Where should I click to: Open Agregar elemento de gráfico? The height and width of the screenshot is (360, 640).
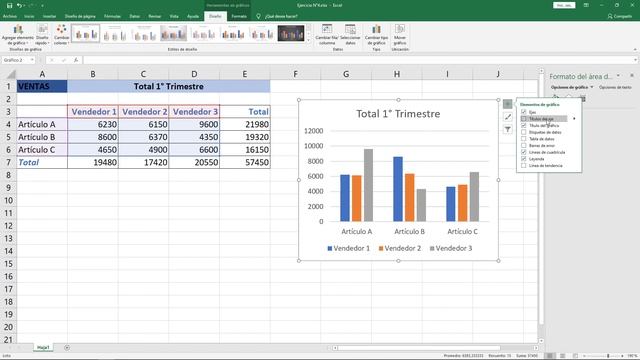pyautogui.click(x=18, y=35)
